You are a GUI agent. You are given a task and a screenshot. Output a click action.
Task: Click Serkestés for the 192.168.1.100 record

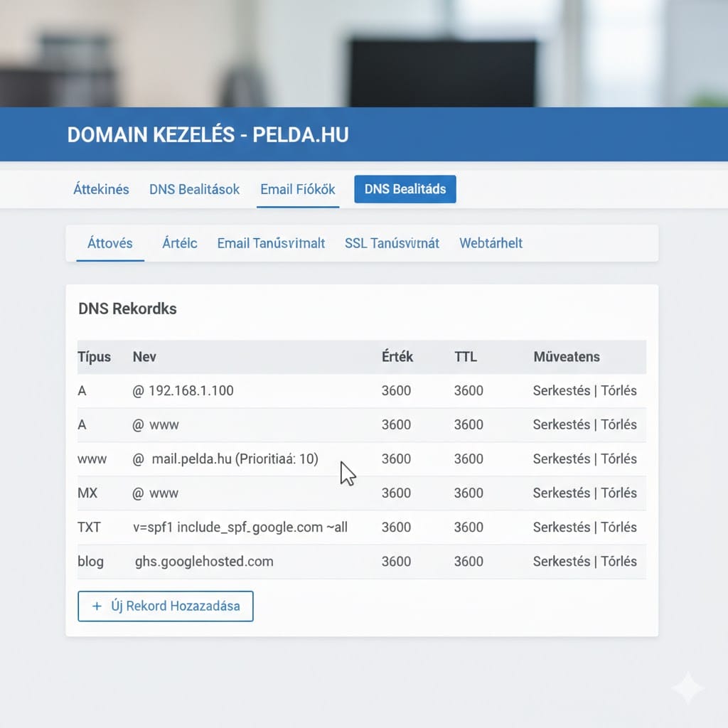561,390
